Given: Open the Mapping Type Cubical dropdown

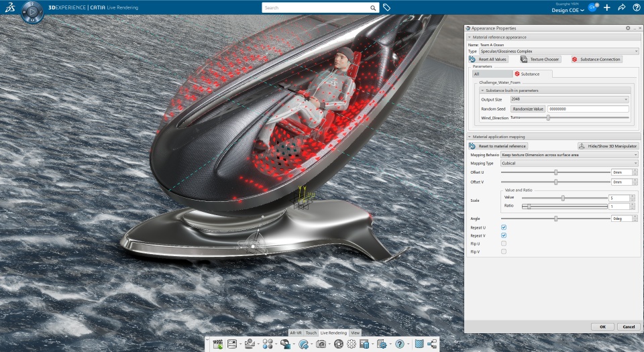Looking at the screenshot, I should [x=570, y=164].
